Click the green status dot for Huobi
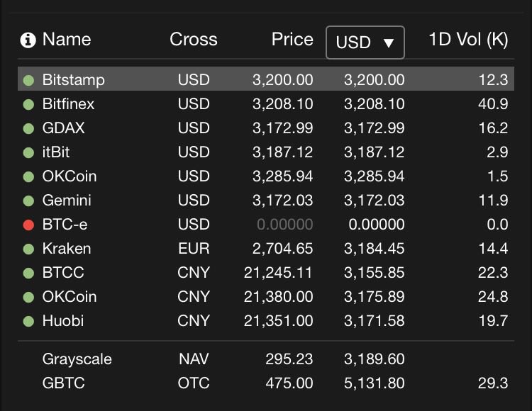532x411 pixels. [x=28, y=321]
